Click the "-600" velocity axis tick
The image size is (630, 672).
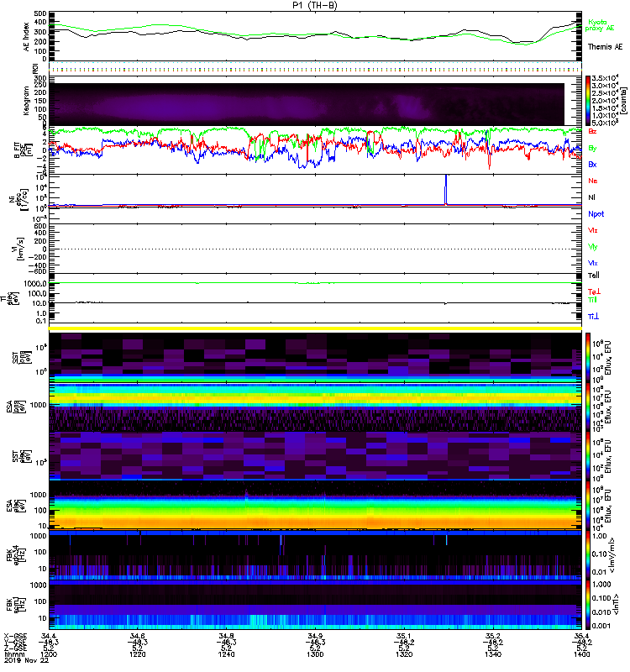pyautogui.click(x=39, y=271)
